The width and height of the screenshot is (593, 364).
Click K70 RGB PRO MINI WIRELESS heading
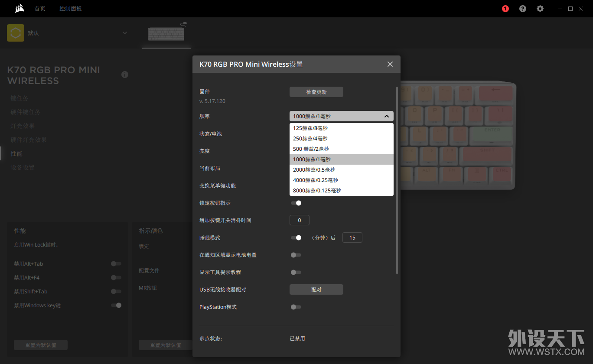coord(54,75)
